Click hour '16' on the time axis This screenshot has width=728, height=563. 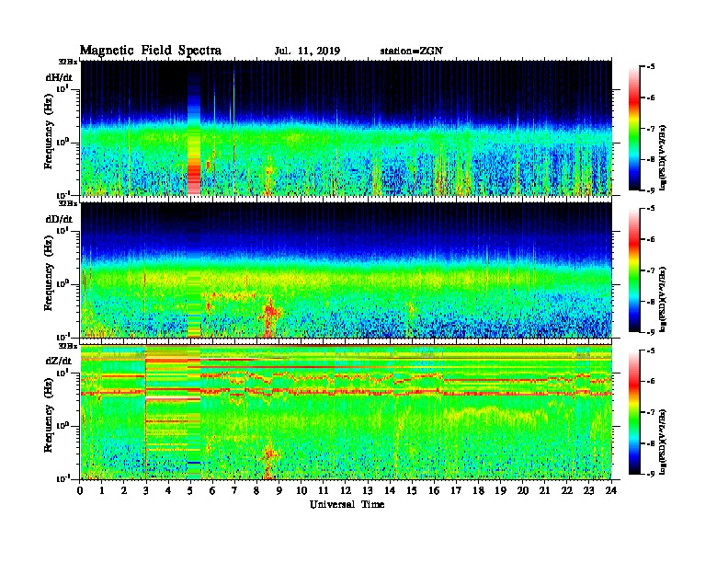point(434,490)
